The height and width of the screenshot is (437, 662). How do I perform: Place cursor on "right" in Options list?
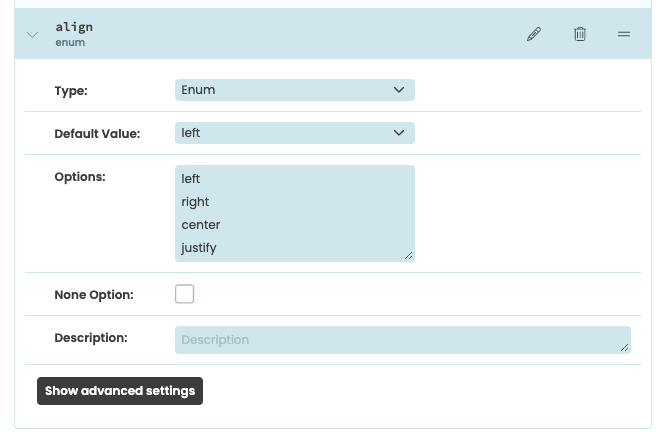pyautogui.click(x=195, y=202)
